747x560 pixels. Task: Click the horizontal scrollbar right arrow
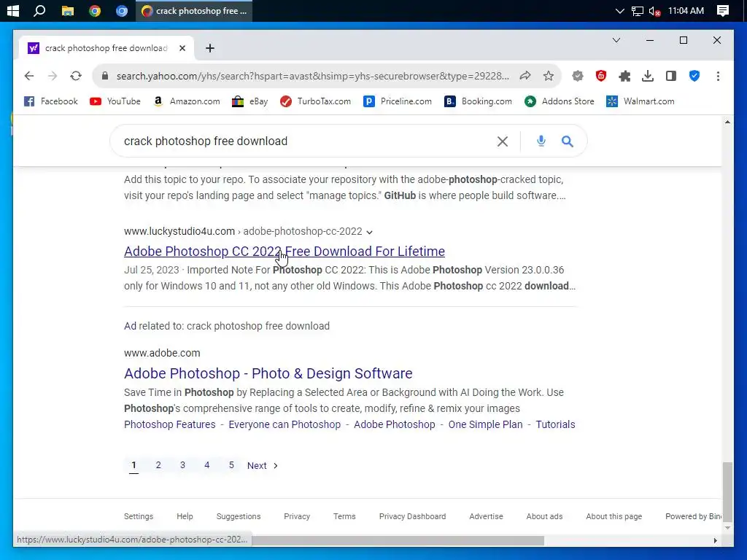tap(715, 540)
